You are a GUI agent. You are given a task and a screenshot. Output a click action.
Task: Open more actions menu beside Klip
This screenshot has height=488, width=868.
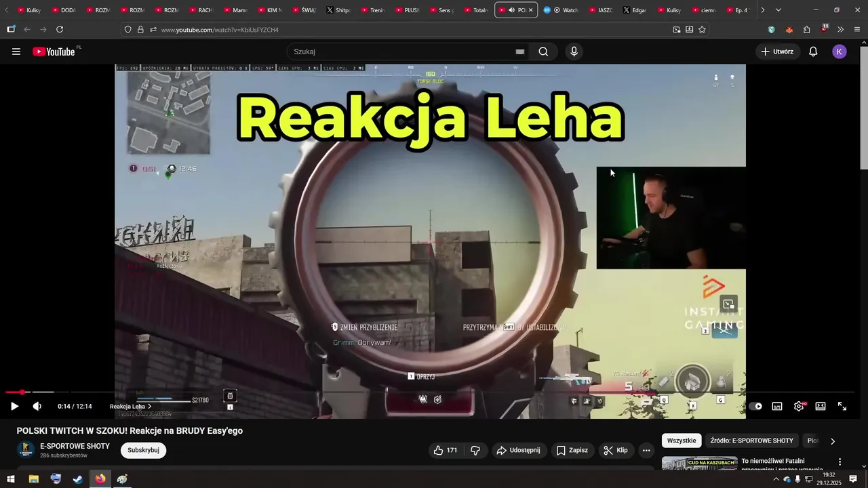coord(646,450)
